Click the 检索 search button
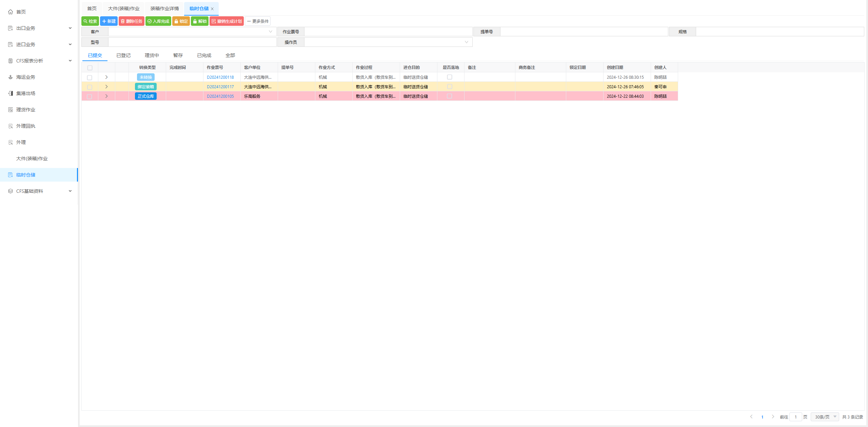Screen dimensions: 868x427 point(90,21)
